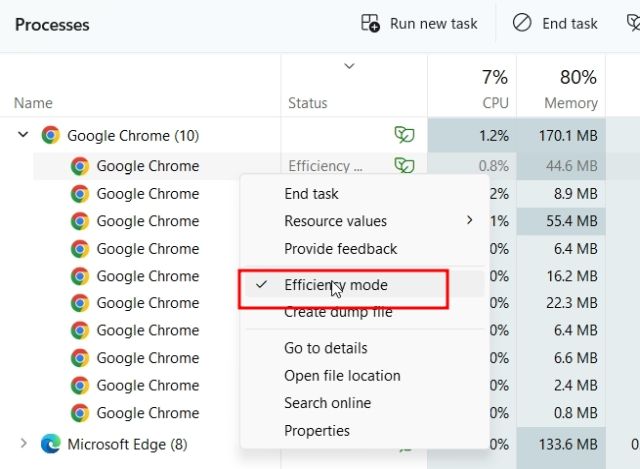Click Chrome icon of Google Chrome (10) group
Screen dimensions: 640x469
click(51, 135)
